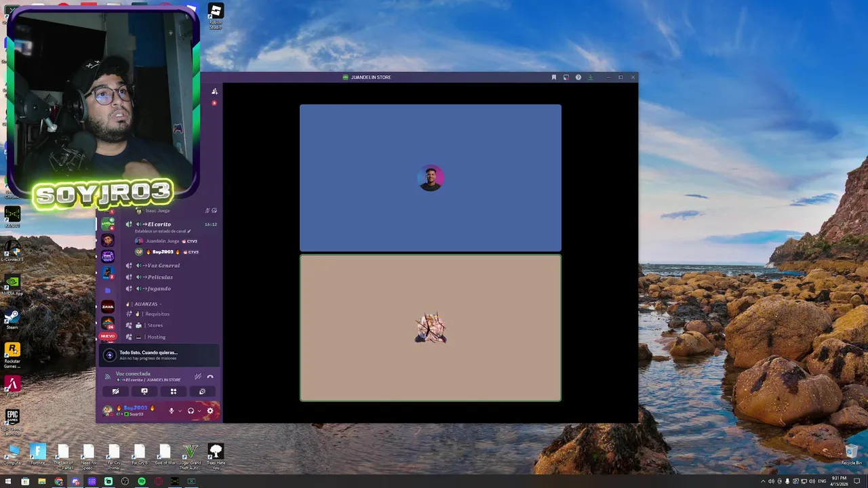The height and width of the screenshot is (488, 868).
Task: Click the 'Todo listo. Cuando quieras...' quest banner
Action: (159, 355)
